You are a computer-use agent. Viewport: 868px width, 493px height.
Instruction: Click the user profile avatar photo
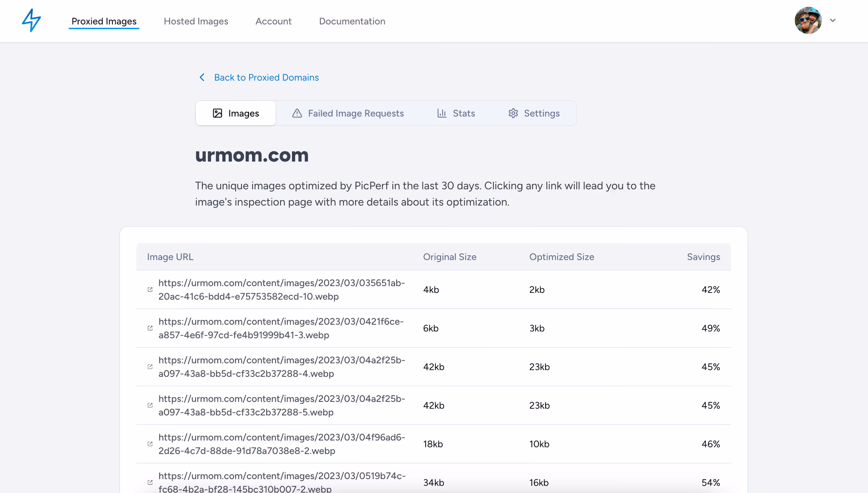click(808, 20)
